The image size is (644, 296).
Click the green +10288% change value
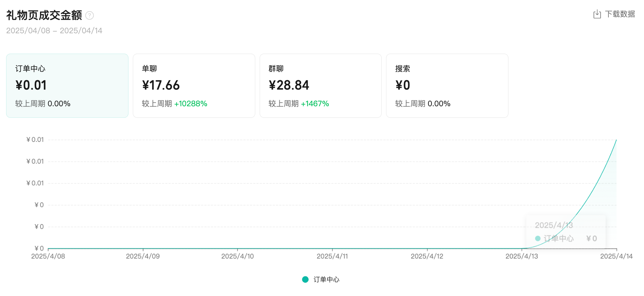tap(190, 104)
